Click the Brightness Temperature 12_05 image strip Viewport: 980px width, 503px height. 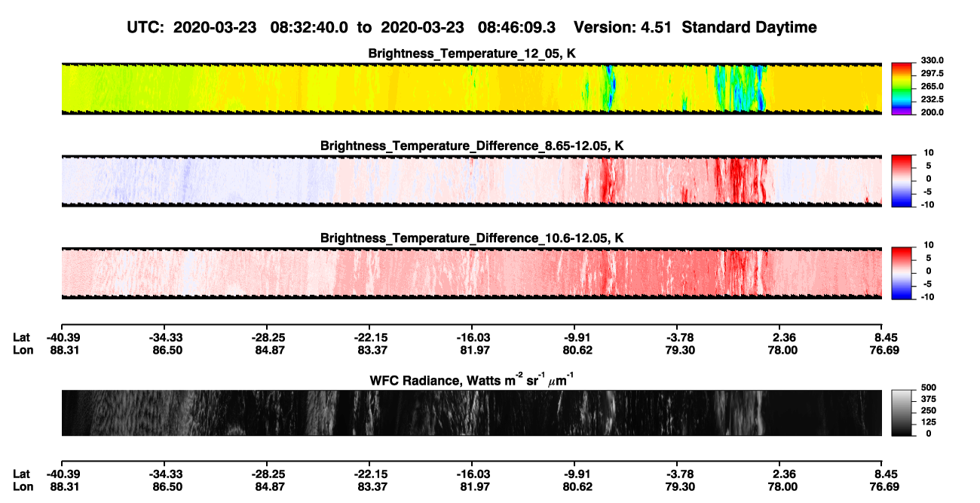point(472,88)
